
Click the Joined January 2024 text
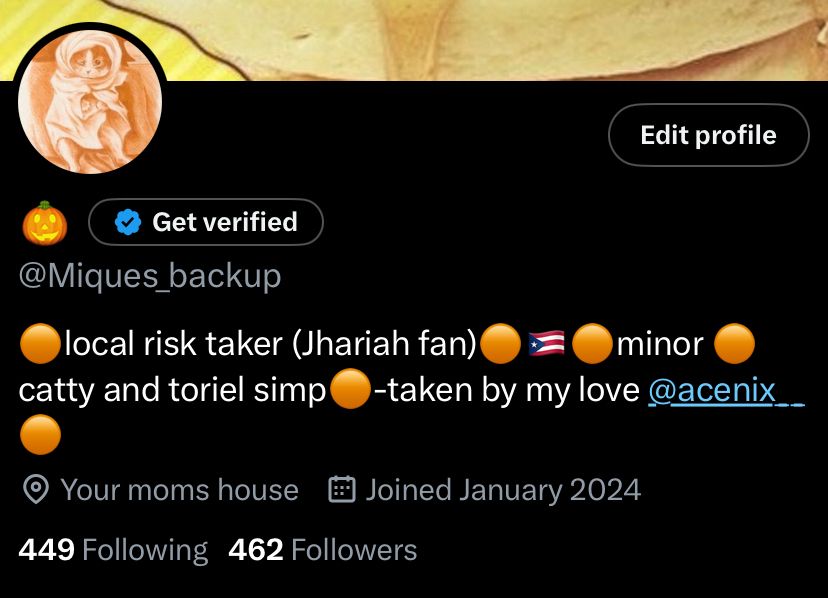503,490
